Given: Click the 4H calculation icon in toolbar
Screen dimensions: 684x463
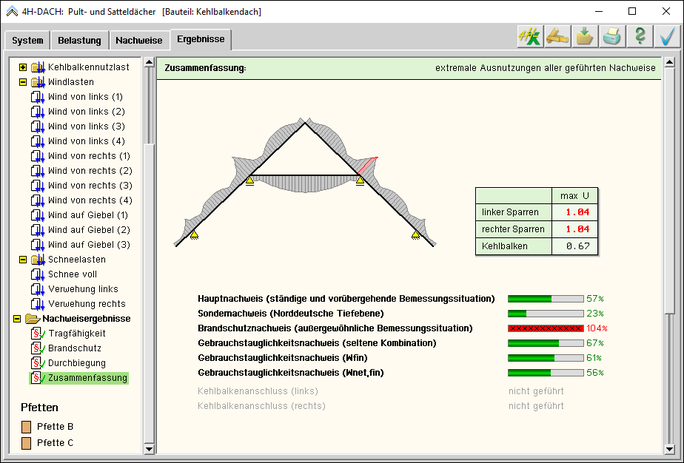Looking at the screenshot, I should coord(528,37).
